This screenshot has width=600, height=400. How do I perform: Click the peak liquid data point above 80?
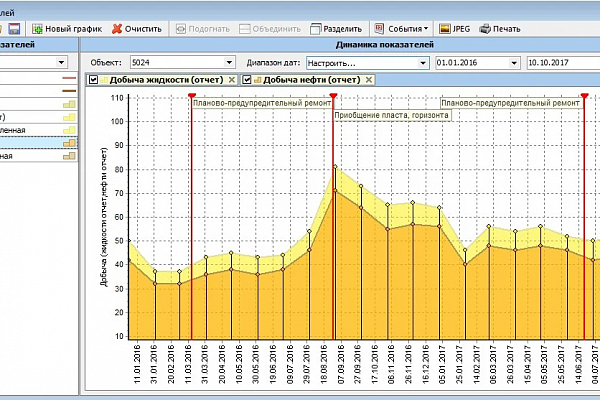336,167
